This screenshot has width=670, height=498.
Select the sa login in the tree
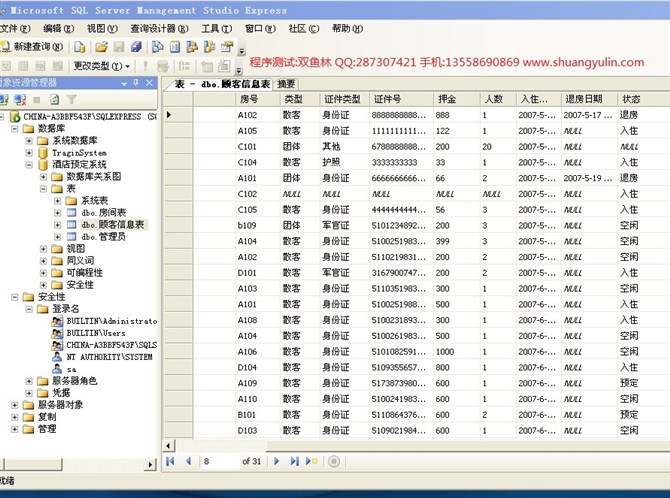click(72, 369)
